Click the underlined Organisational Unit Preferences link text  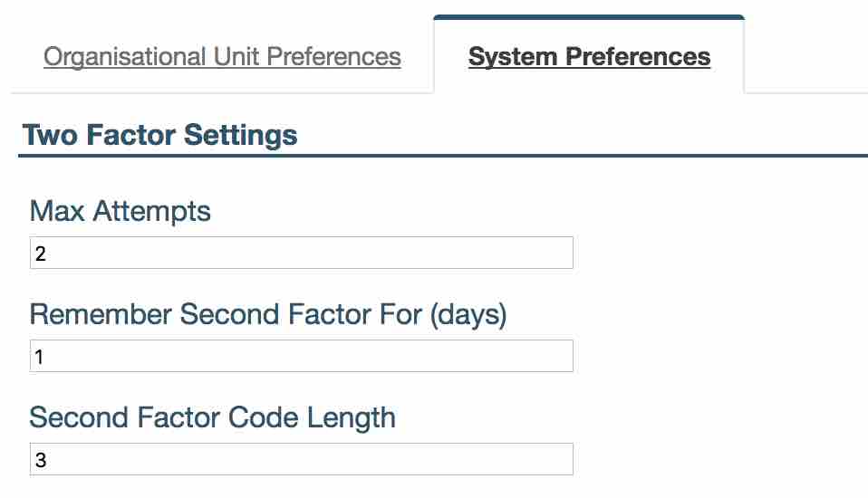(x=222, y=57)
